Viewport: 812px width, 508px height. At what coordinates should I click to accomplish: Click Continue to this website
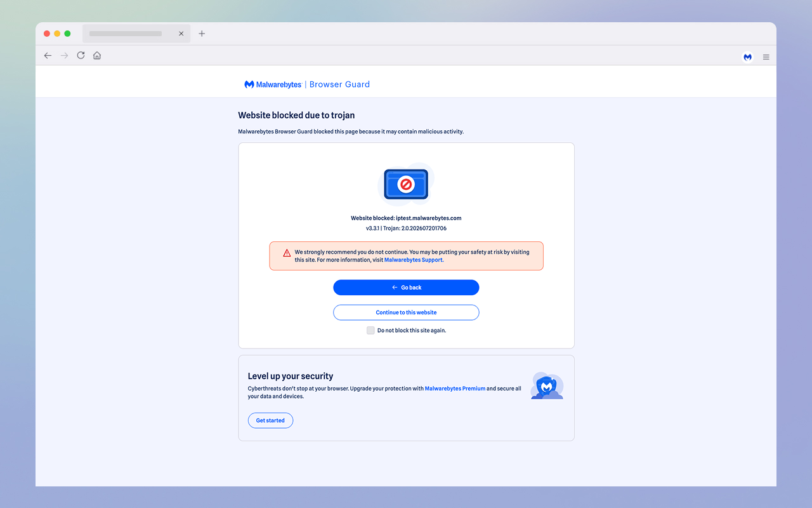pos(406,312)
